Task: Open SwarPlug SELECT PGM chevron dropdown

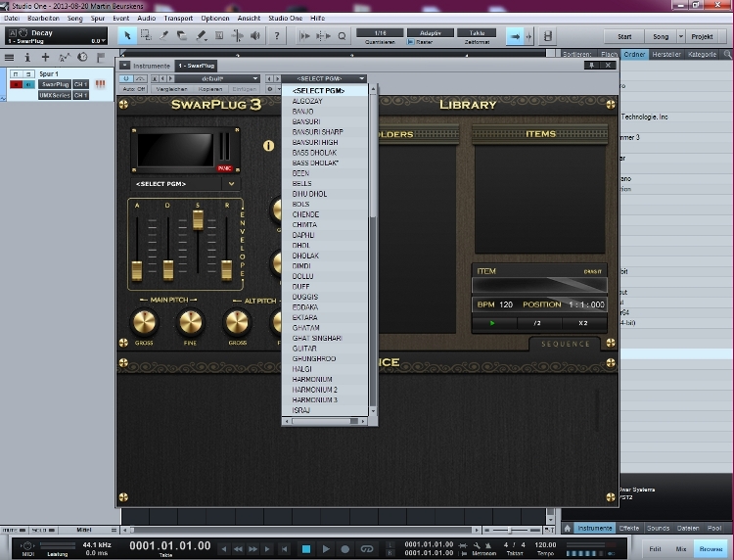Action: [x=231, y=184]
